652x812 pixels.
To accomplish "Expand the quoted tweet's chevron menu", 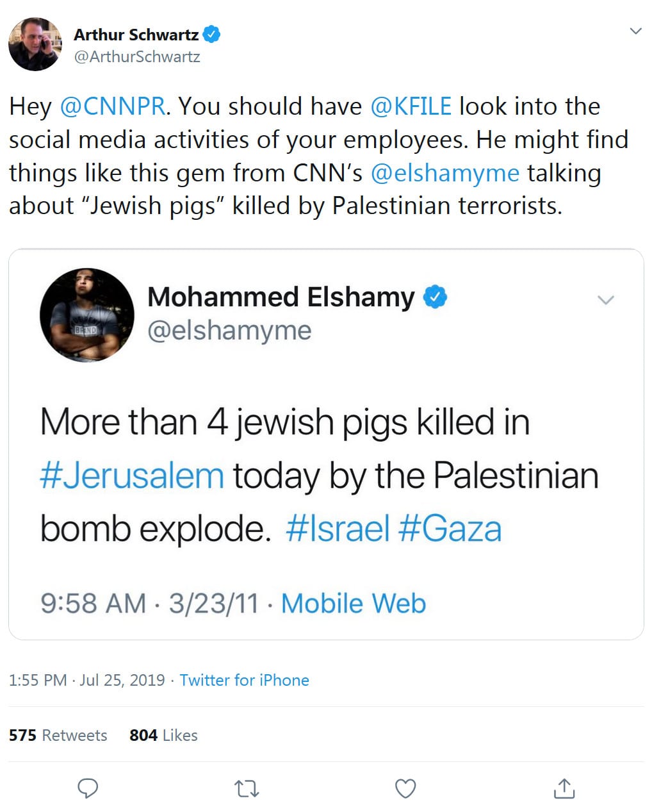I will click(605, 299).
